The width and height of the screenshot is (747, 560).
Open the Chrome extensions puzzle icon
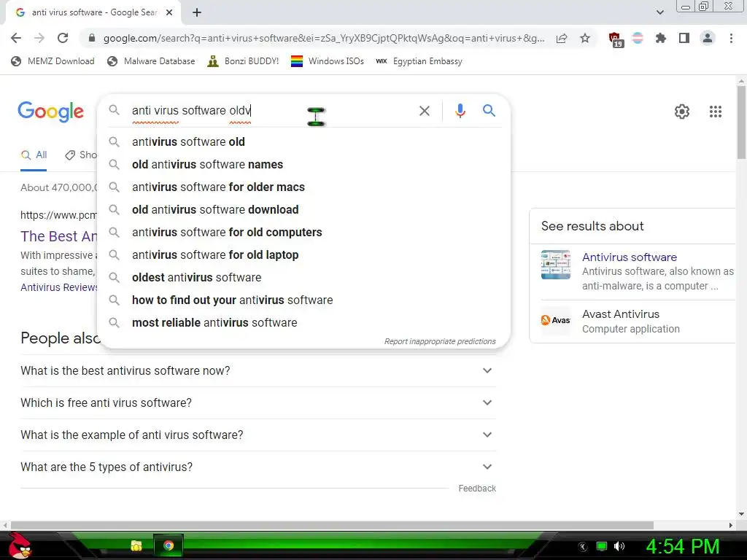(x=660, y=38)
